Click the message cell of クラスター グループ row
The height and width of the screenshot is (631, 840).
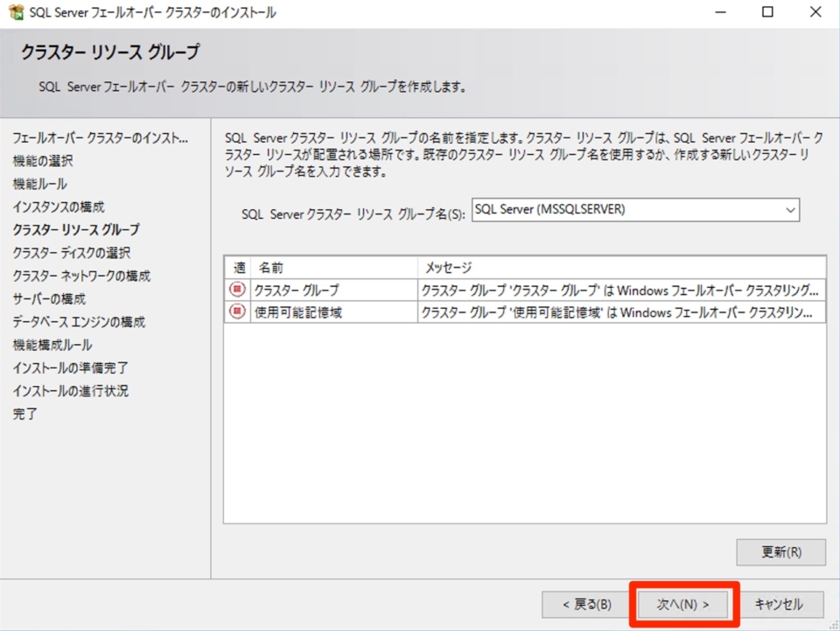coord(621,290)
